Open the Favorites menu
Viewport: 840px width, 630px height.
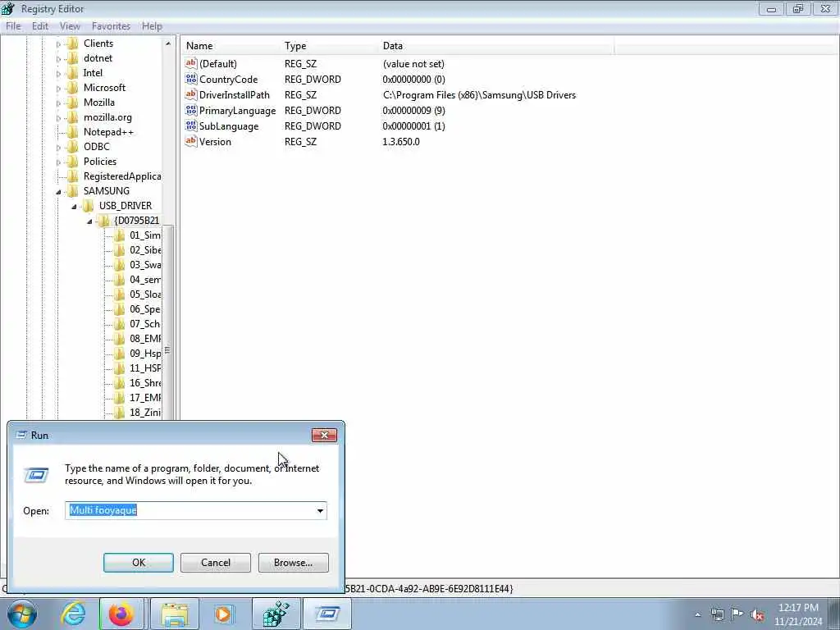click(x=111, y=25)
